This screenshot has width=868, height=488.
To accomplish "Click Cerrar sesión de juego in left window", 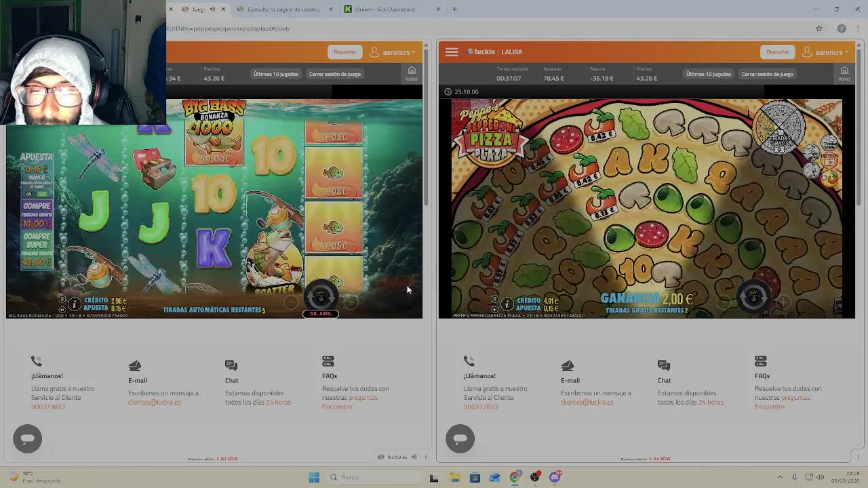I will [335, 74].
